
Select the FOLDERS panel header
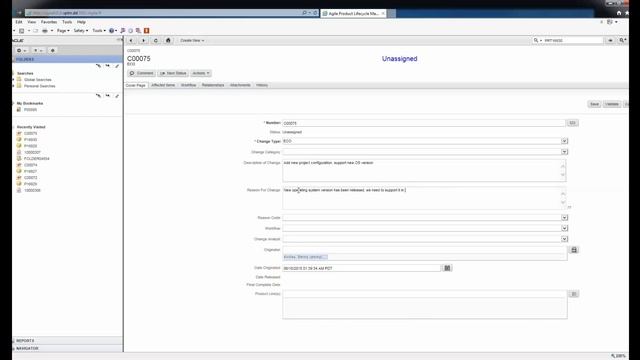tap(67, 60)
